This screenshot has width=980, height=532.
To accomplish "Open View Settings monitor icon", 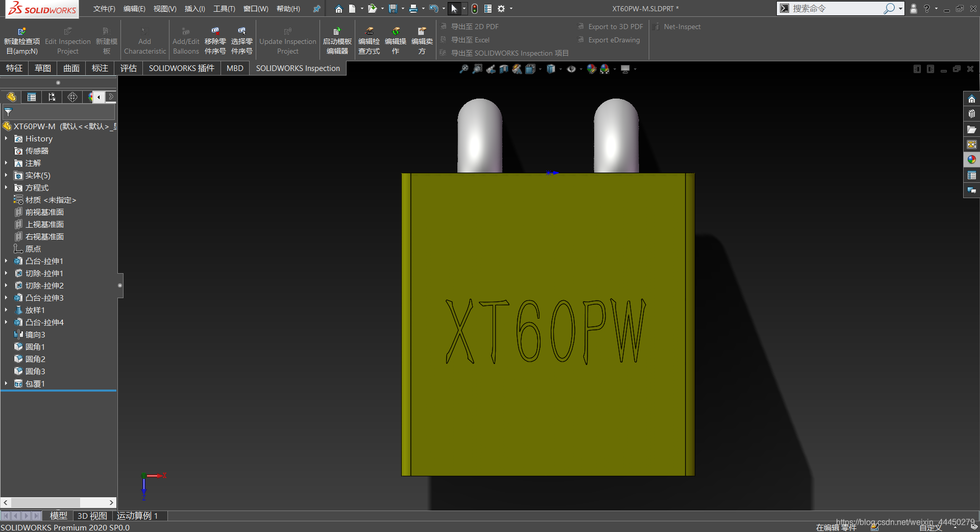I will point(625,69).
